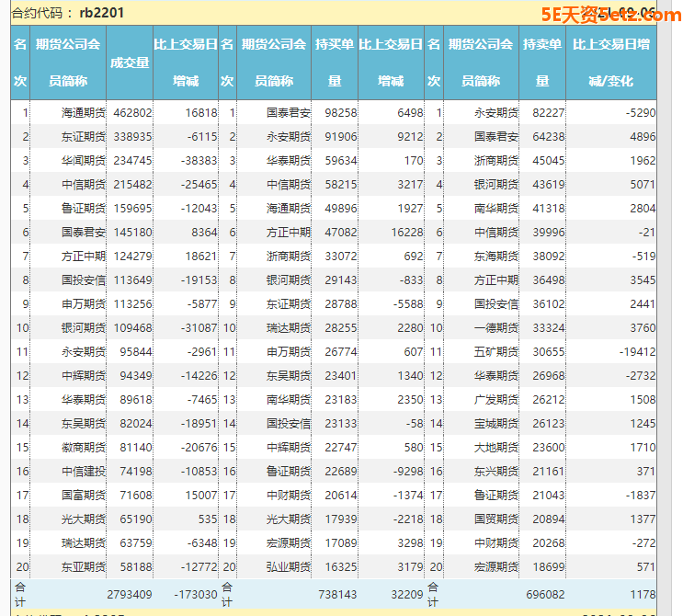Select the short change value -19412
This screenshot has height=616, width=683.
(x=637, y=352)
